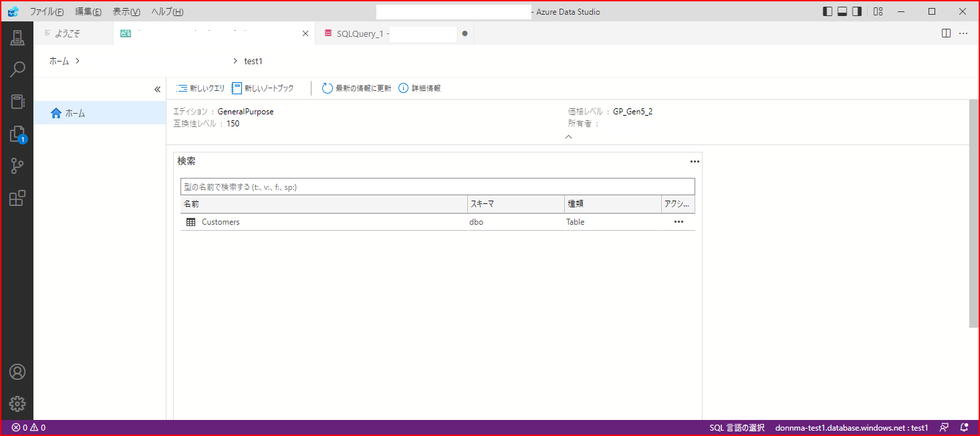Open the Connections view in activity bar
The height and width of the screenshot is (436, 980).
17,37
